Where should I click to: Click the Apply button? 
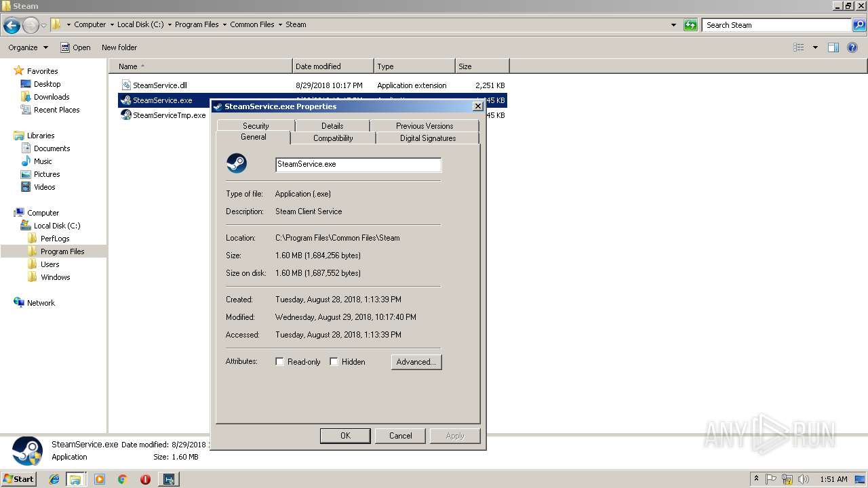pyautogui.click(x=455, y=436)
